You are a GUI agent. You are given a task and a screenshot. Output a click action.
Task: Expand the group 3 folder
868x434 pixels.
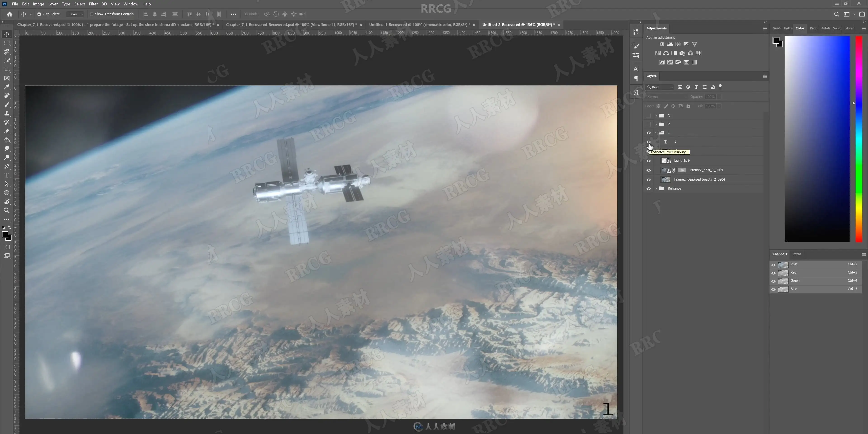656,116
